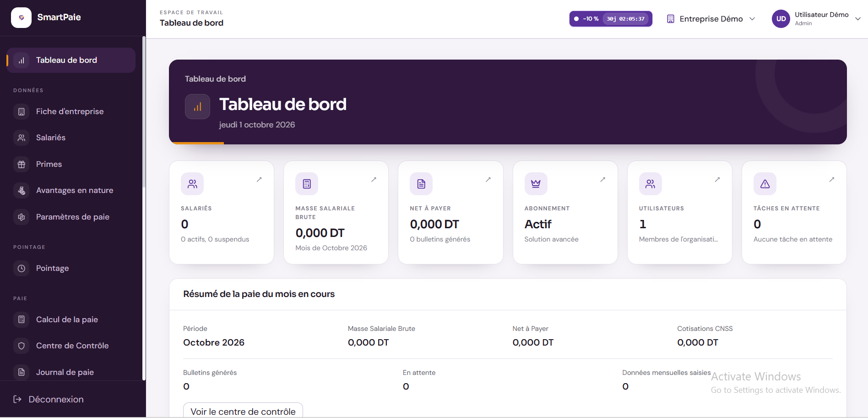
Task: Click the Aucune tâche en attente text
Action: click(x=793, y=239)
